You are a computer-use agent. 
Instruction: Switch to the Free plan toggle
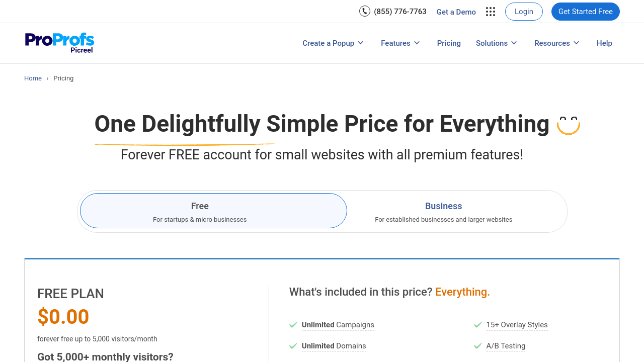tap(213, 211)
